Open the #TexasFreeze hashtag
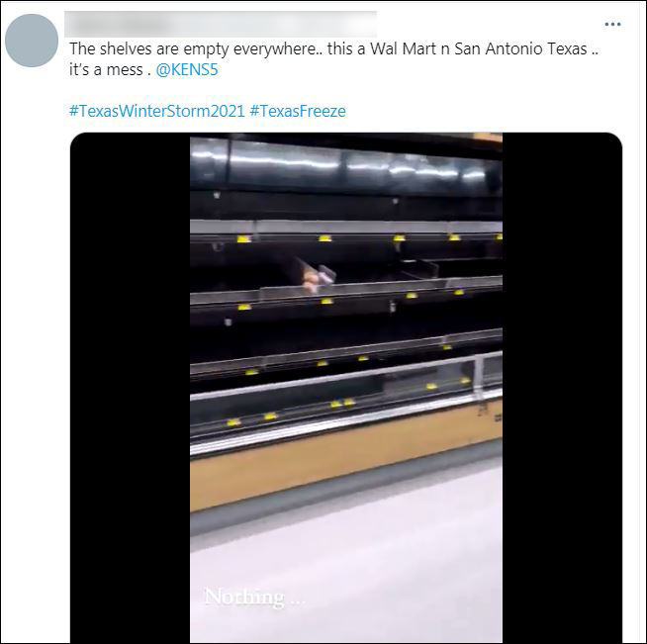The image size is (647, 644). pos(298,111)
